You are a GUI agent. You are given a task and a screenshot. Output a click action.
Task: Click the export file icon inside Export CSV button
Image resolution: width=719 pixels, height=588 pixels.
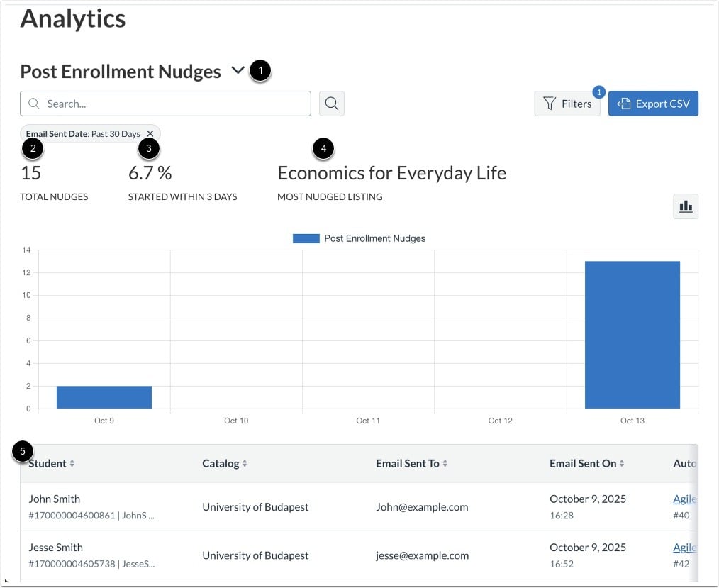pyautogui.click(x=624, y=103)
